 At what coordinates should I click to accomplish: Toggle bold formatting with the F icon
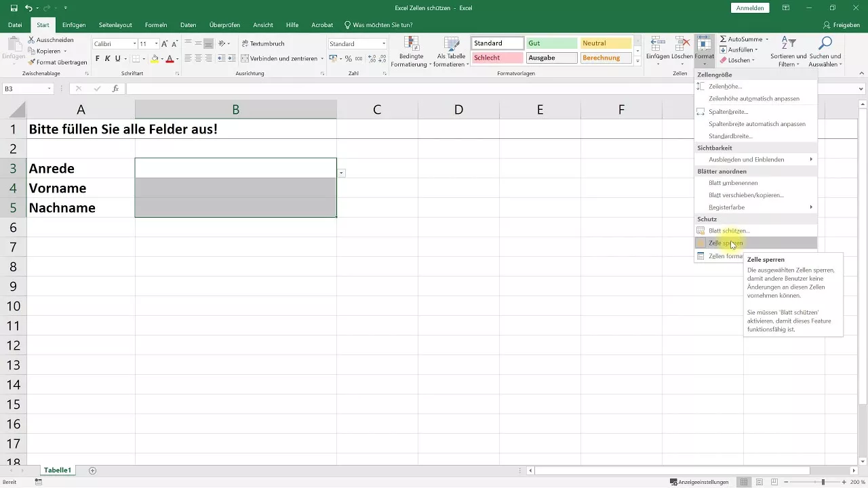98,58
